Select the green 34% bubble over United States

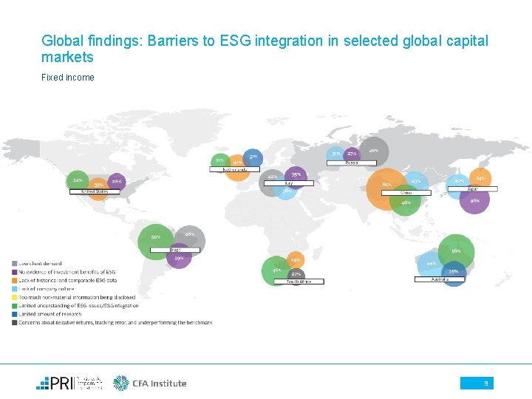pos(78,180)
